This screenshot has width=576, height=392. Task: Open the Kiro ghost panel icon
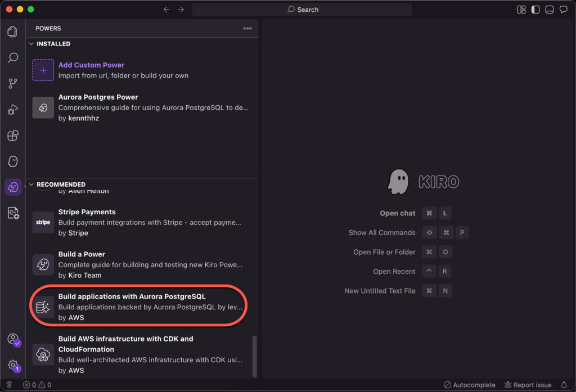(x=12, y=161)
